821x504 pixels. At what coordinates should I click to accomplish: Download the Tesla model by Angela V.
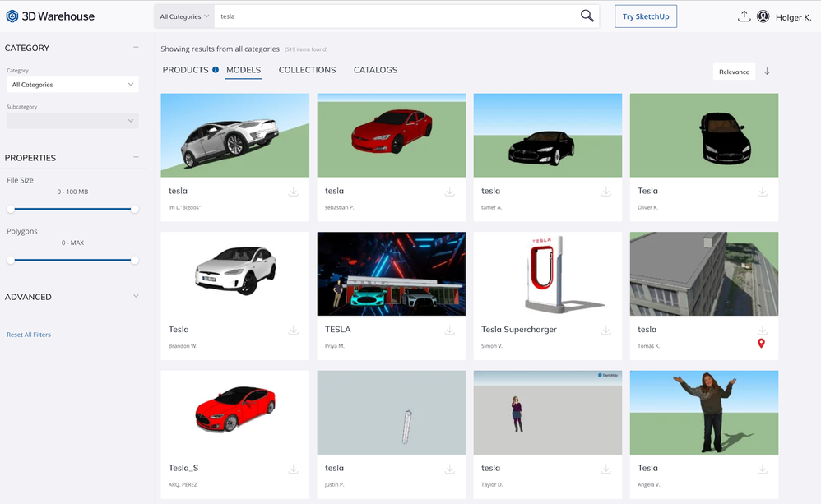[763, 469]
